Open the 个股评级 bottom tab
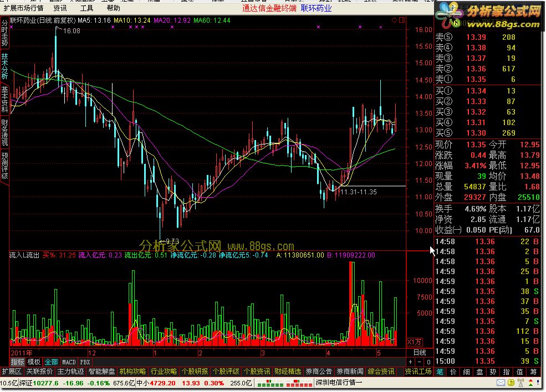 coord(226,372)
